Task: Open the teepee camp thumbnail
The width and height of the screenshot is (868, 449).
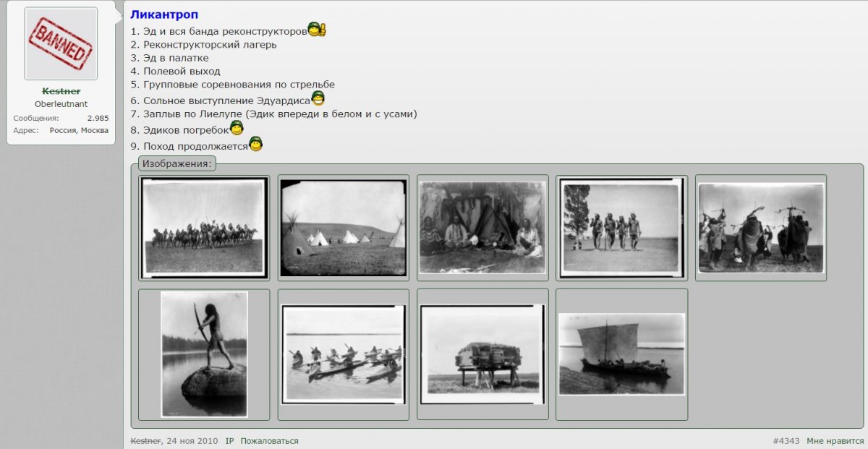Action: tap(343, 228)
